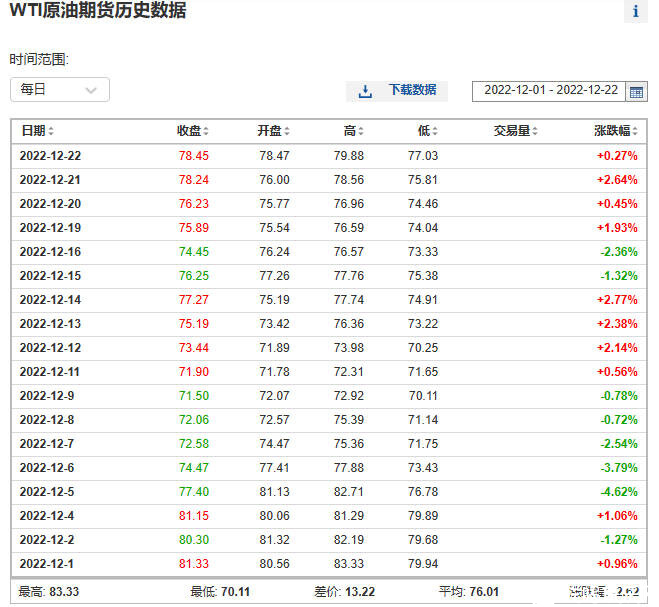The image size is (659, 607).
Task: Click change value -4.62%
Action: coord(619,491)
